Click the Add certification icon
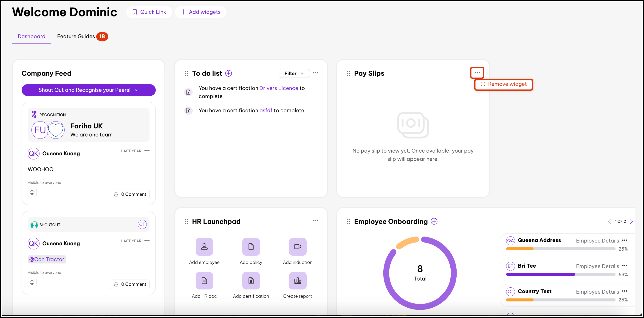Image resolution: width=644 pixels, height=318 pixels. [x=251, y=280]
